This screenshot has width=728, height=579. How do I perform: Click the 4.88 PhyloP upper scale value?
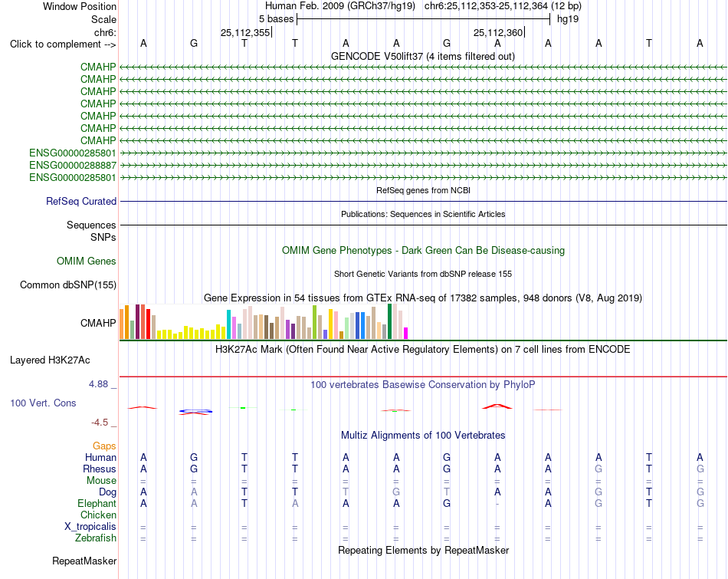tap(98, 384)
